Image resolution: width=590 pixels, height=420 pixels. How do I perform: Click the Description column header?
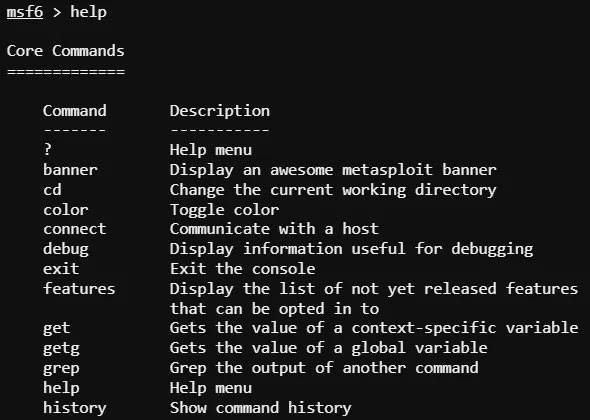220,111
